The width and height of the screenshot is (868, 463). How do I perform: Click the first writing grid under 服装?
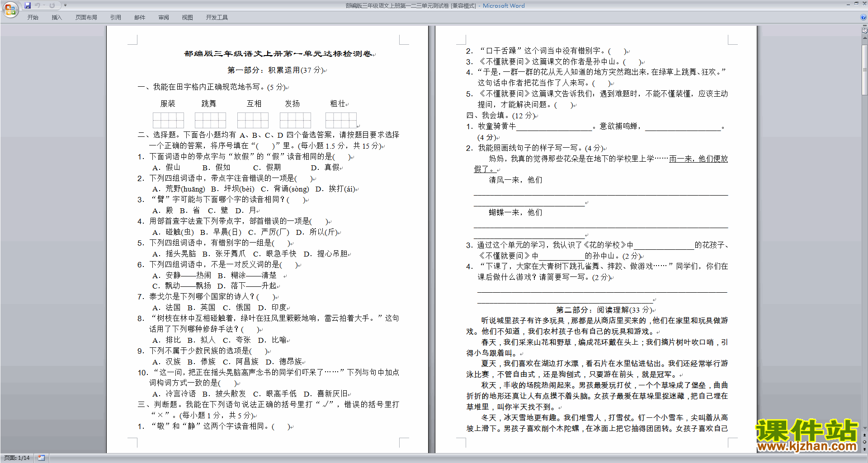(168, 120)
